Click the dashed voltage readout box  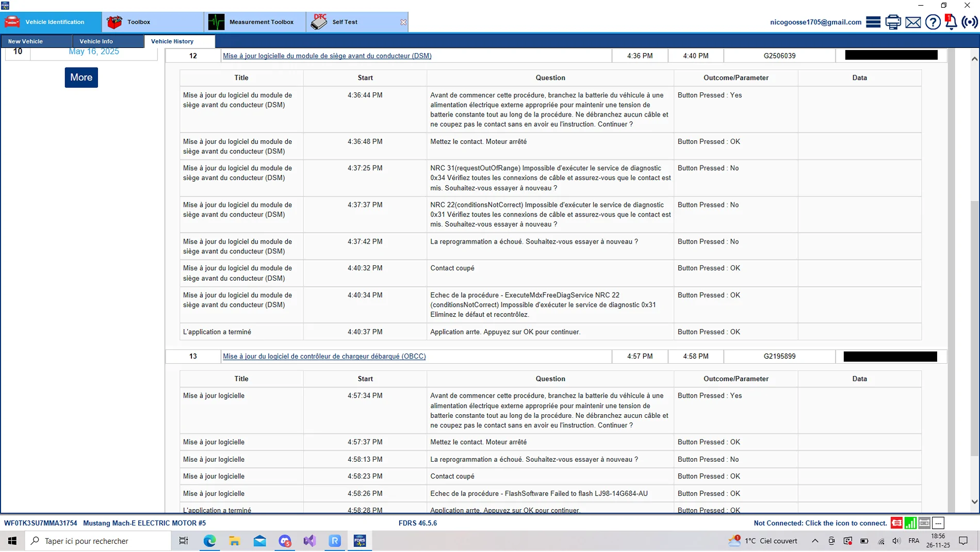click(x=938, y=523)
